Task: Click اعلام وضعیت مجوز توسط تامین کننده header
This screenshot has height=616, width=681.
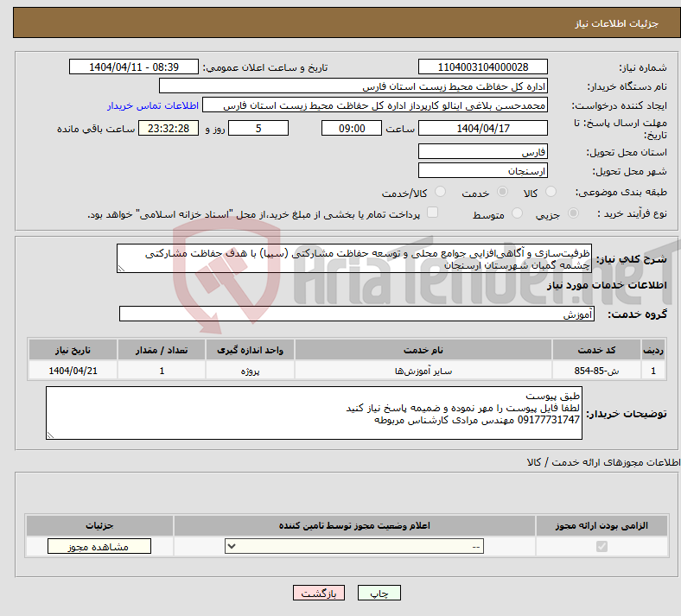Action: pyautogui.click(x=354, y=525)
